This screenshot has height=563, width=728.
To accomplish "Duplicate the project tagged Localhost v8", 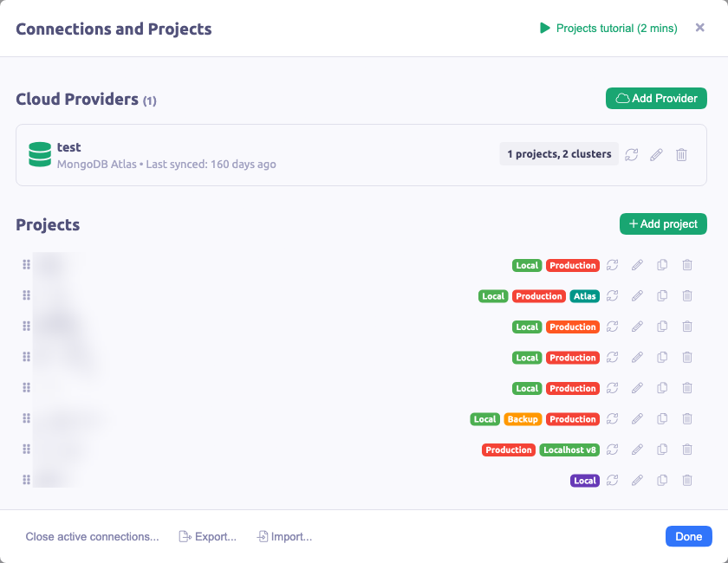I will (x=662, y=450).
